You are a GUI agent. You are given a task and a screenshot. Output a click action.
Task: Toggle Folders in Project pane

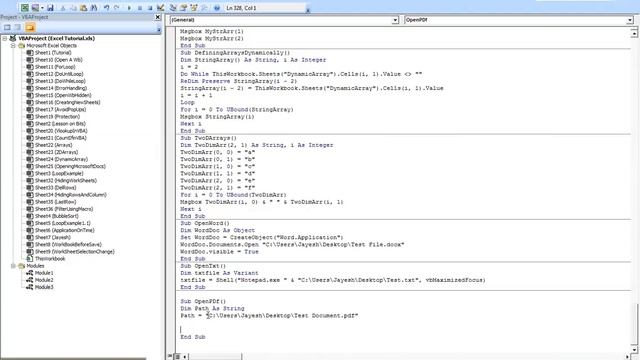pyautogui.click(x=30, y=27)
